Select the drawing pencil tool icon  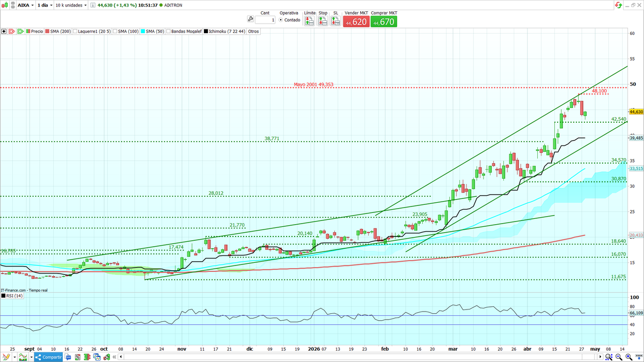coord(6,357)
